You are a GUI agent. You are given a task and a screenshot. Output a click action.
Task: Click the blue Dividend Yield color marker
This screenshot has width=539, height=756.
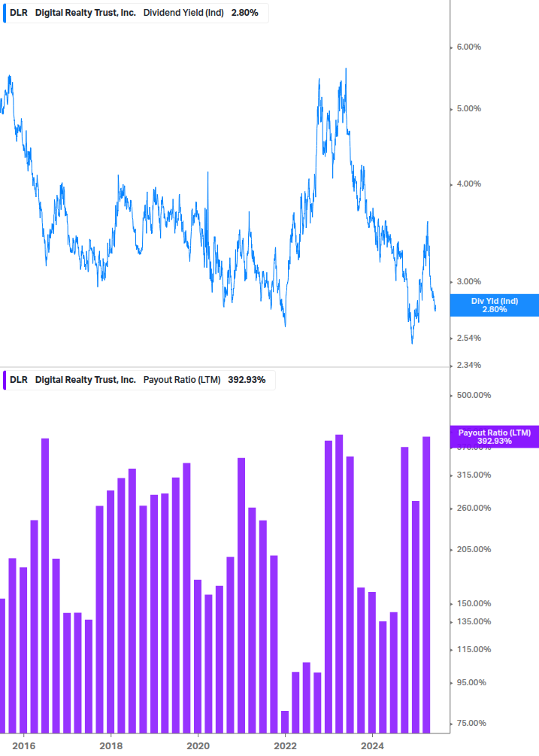point(5,13)
